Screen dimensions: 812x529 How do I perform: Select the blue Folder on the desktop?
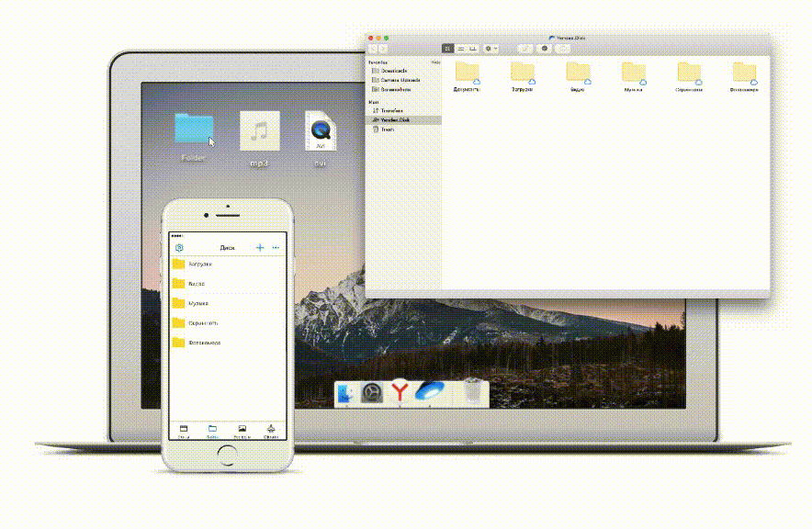tap(194, 137)
